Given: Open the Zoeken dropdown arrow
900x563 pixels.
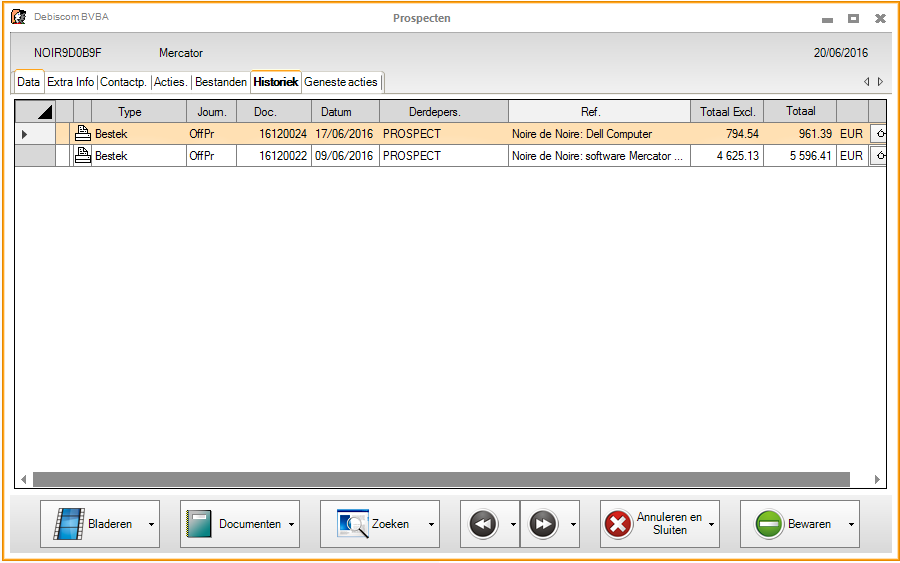Looking at the screenshot, I should (x=431, y=524).
